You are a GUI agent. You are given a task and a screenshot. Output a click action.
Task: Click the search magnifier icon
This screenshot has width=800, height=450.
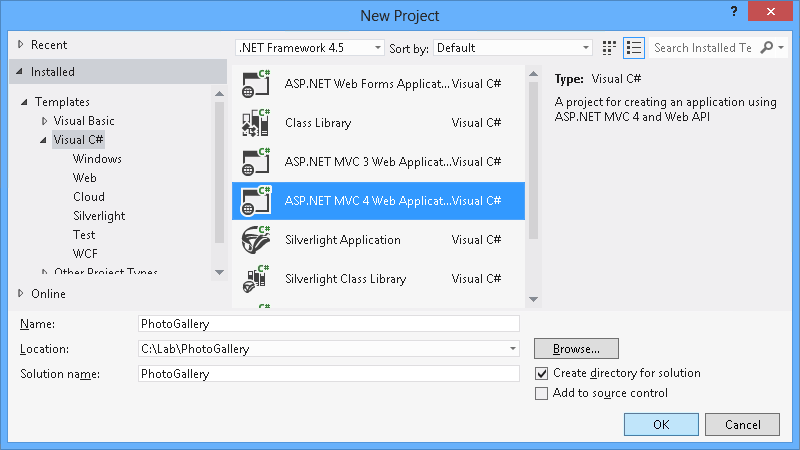coord(767,48)
